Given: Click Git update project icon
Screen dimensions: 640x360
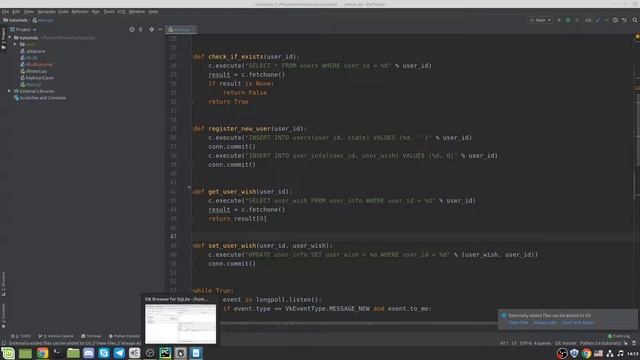Looking at the screenshot, I should [598, 20].
